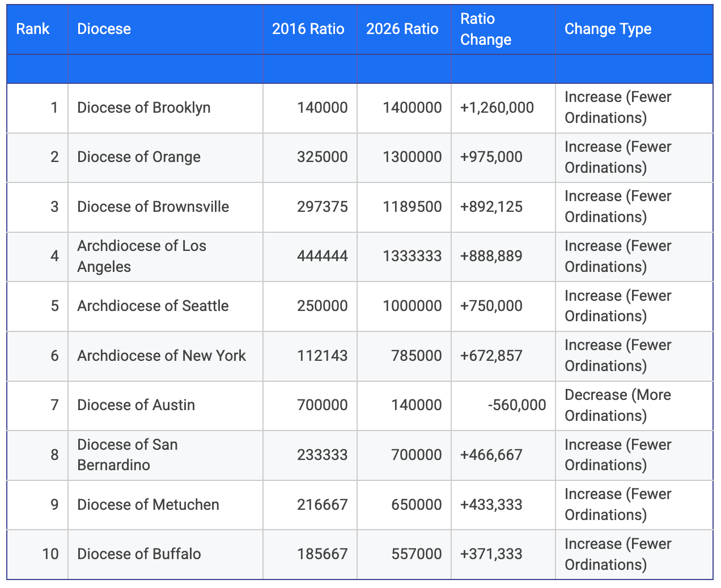
Task: Select the Diocese of Brooklyn cell
Action: click(x=166, y=108)
